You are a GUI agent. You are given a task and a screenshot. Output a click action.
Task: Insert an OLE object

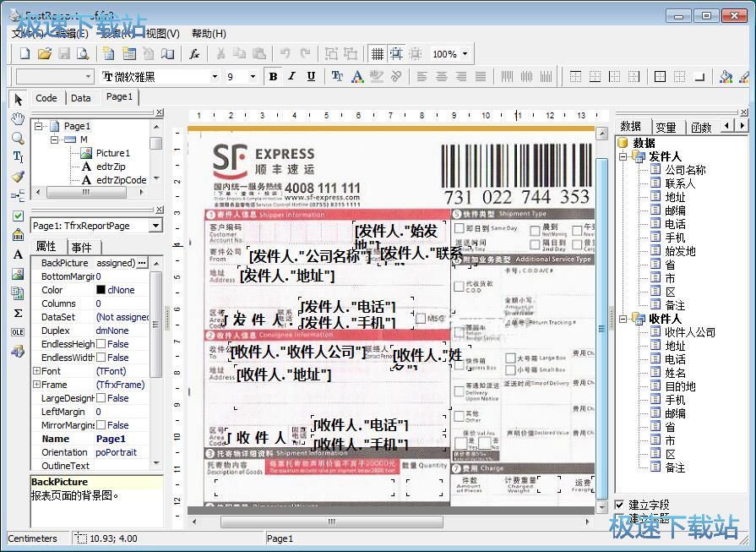[x=18, y=332]
